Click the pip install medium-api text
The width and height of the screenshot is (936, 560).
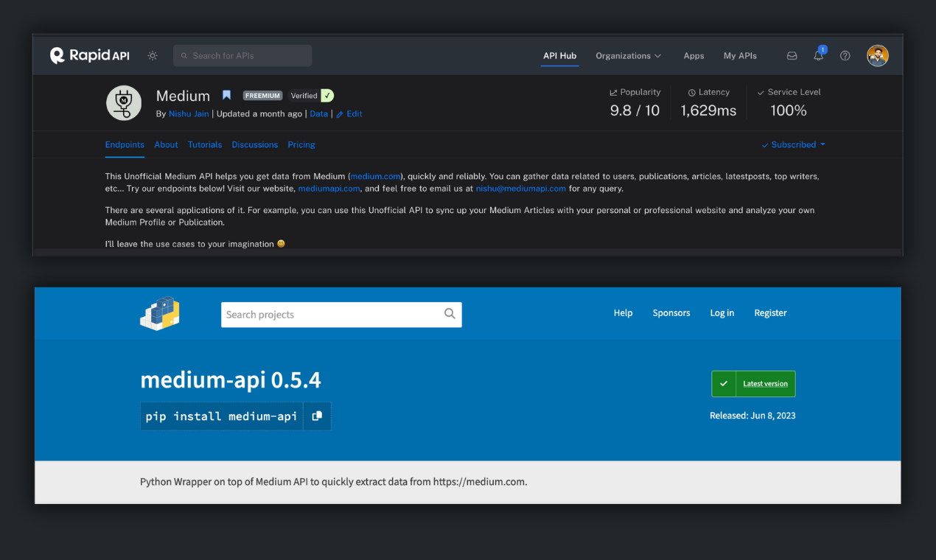(x=221, y=416)
